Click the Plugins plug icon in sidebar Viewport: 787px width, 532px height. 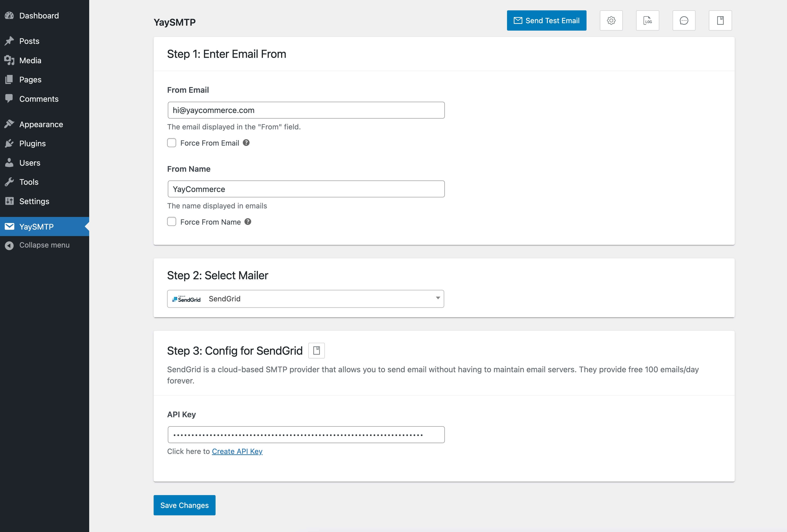pos(9,144)
